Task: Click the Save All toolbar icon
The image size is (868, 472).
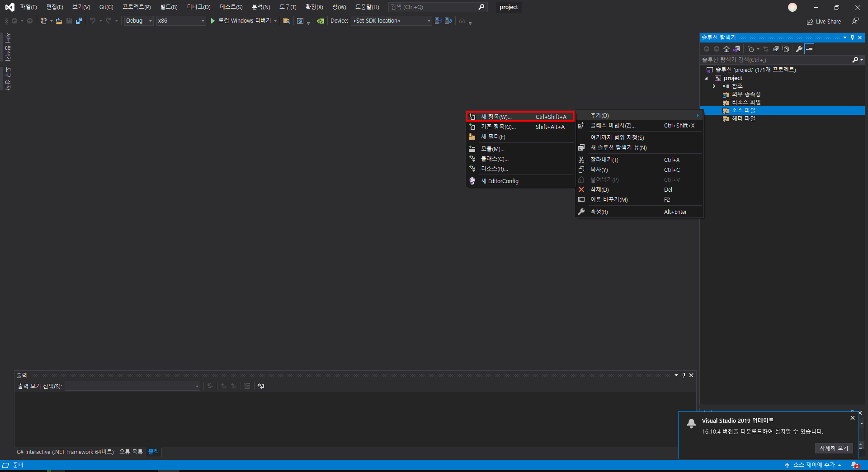Action: tap(79, 21)
